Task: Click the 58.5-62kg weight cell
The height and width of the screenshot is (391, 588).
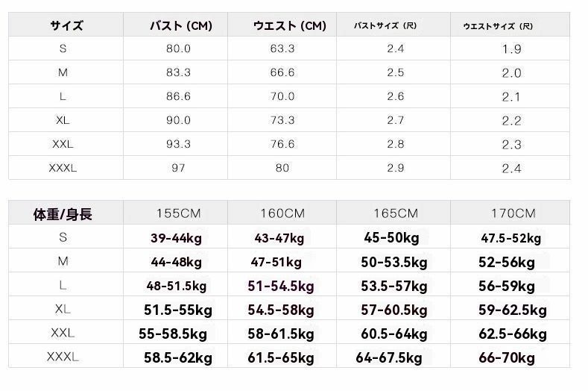Action: (x=178, y=357)
